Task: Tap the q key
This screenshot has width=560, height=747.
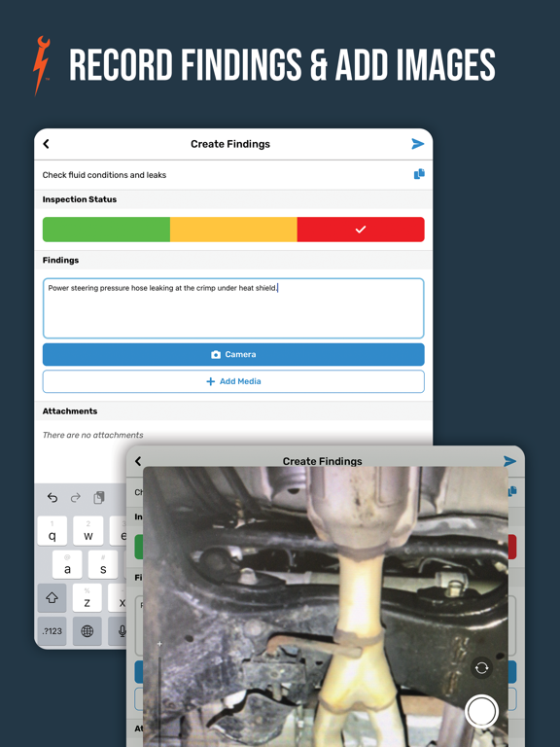Action: click(52, 531)
